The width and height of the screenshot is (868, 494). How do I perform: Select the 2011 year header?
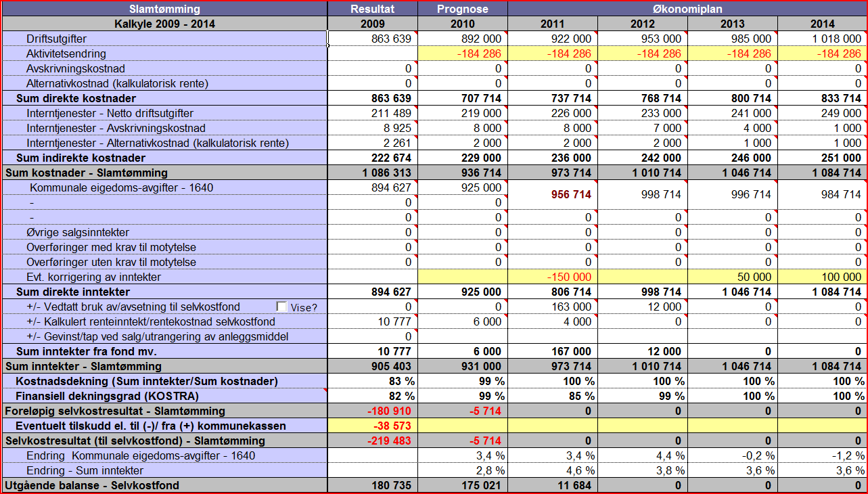[553, 24]
